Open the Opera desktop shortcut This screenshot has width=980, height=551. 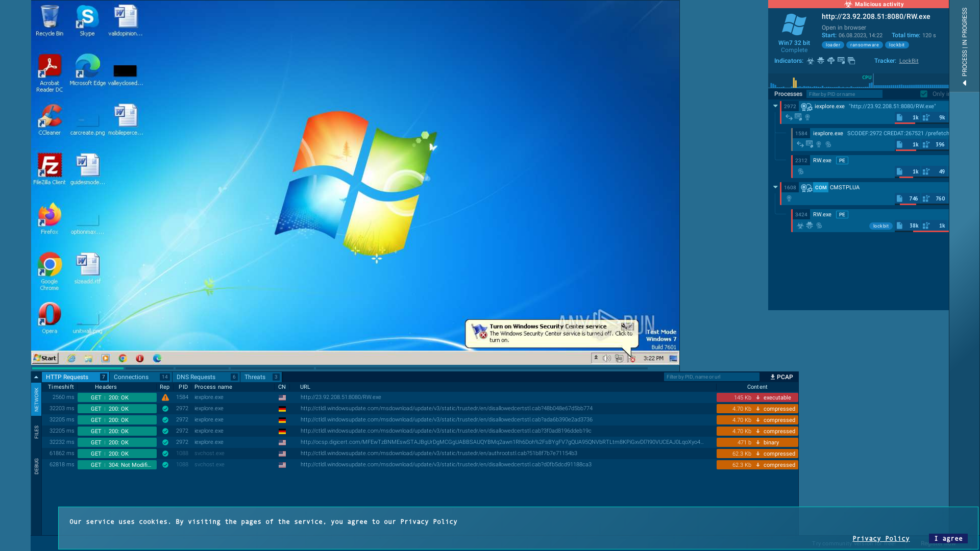coord(50,318)
